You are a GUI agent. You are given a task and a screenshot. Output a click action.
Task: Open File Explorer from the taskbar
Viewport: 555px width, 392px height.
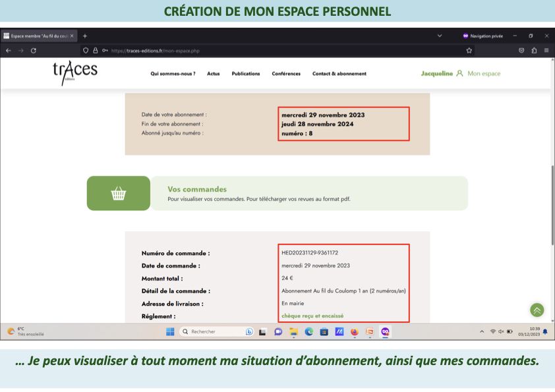[293, 332]
